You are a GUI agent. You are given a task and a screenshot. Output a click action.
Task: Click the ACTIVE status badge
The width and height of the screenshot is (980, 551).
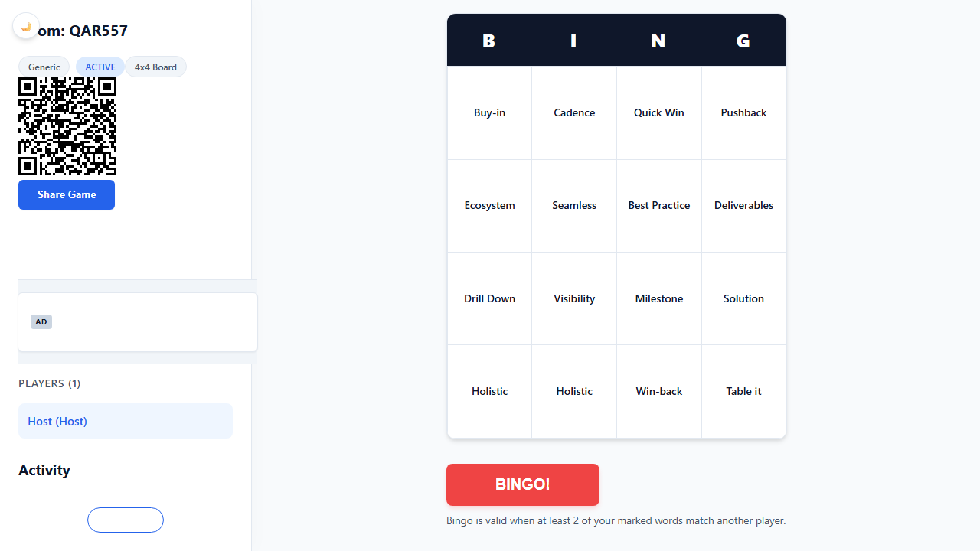coord(100,67)
